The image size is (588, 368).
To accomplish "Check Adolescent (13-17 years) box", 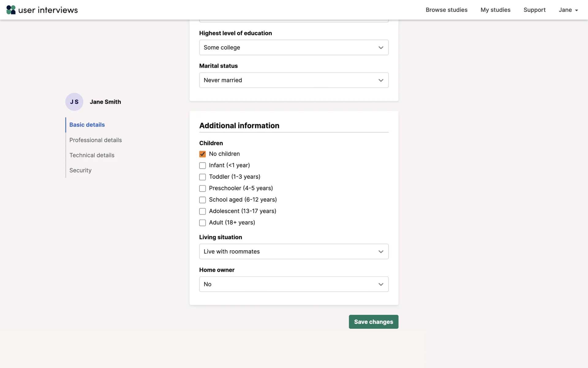I will point(202,211).
